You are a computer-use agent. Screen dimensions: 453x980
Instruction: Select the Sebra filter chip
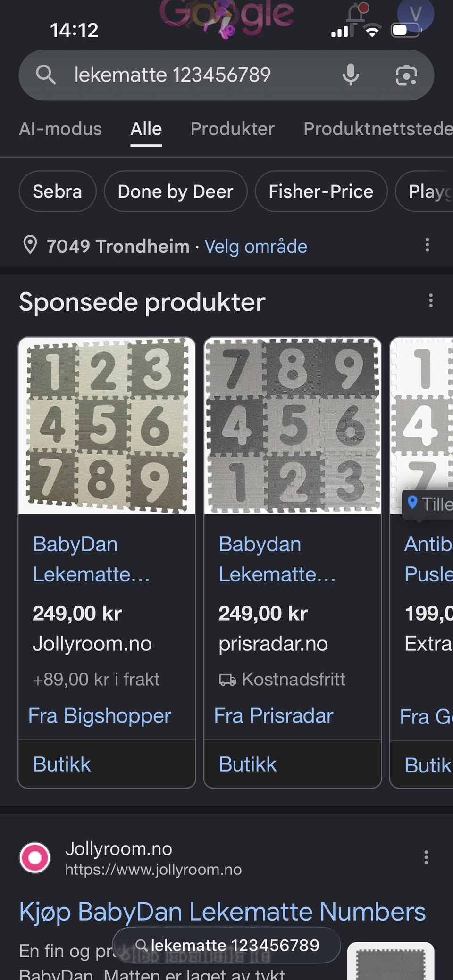[58, 191]
